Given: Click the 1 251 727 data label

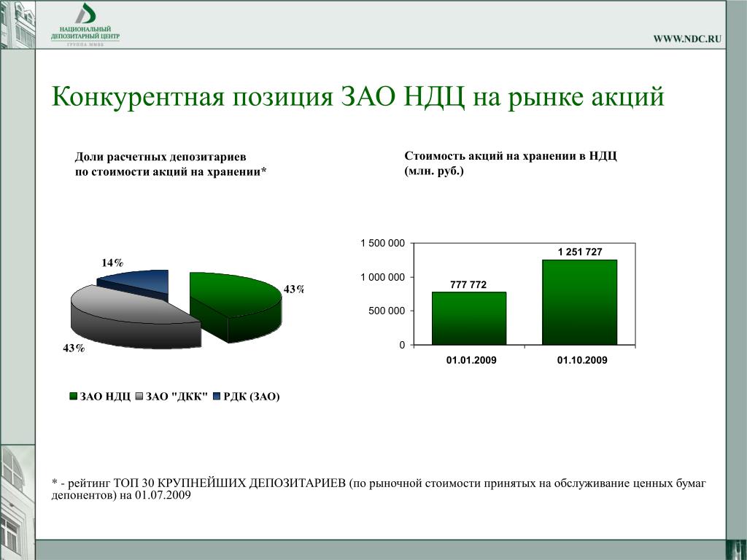Looking at the screenshot, I should pyautogui.click(x=580, y=252).
